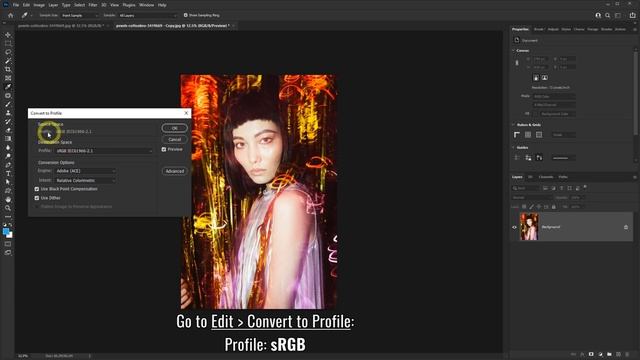The height and width of the screenshot is (360, 640).
Task: Open the Window menu
Action: pos(147,5)
